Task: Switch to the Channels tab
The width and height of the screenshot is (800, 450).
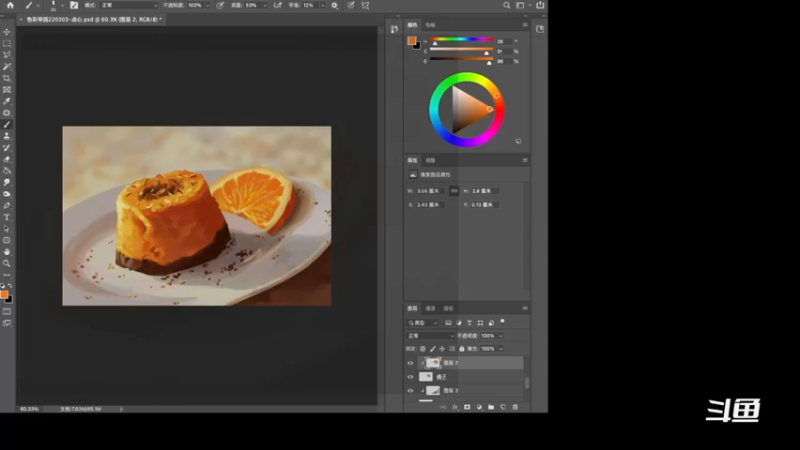Action: click(x=431, y=308)
